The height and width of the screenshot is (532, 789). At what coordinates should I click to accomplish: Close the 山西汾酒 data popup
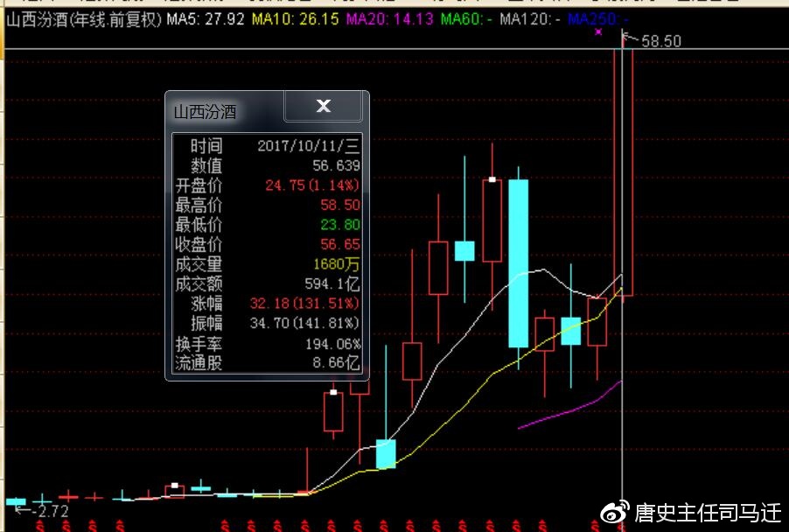[x=323, y=107]
